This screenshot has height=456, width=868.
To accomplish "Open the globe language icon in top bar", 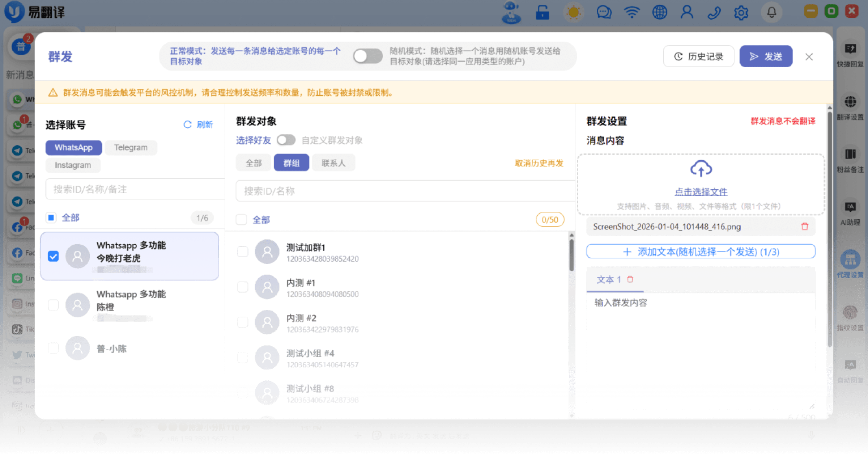I will click(660, 13).
